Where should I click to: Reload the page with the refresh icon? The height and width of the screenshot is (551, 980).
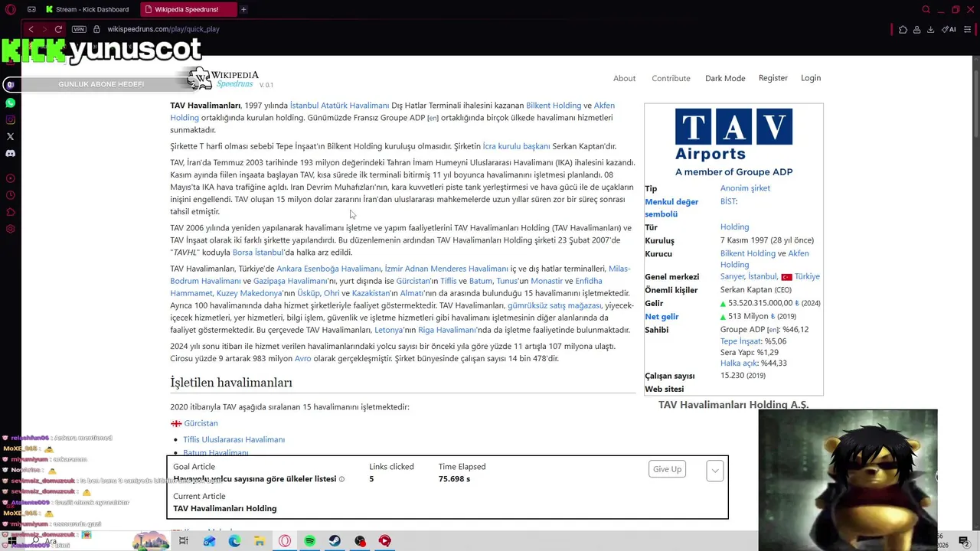pyautogui.click(x=58, y=29)
